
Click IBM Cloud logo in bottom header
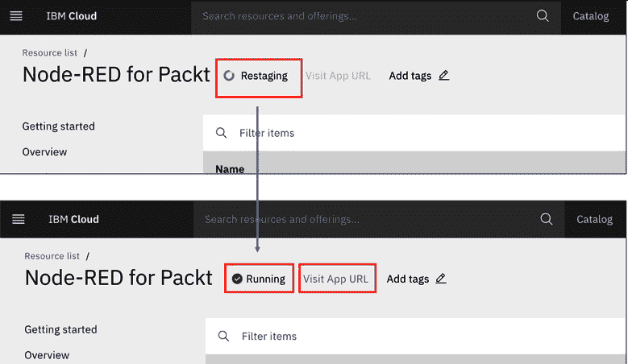pos(73,219)
